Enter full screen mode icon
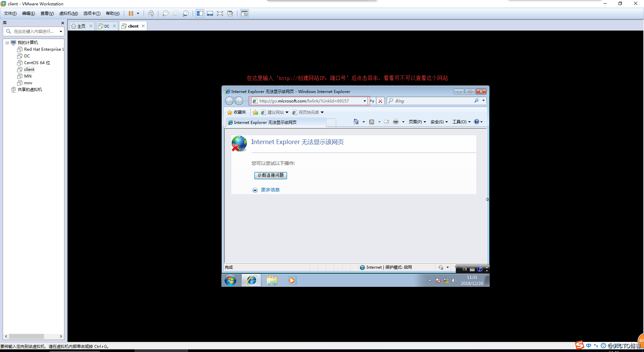Viewport: 644px width, 352px height. (220, 13)
